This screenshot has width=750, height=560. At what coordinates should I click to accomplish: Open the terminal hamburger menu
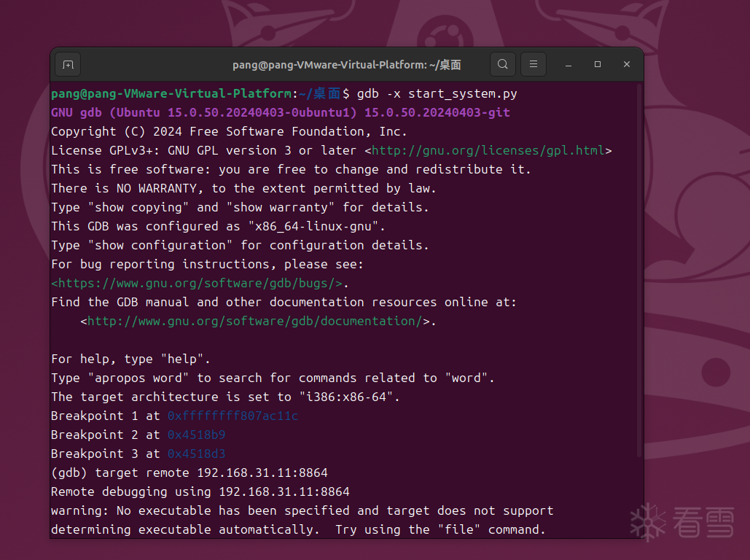534,64
